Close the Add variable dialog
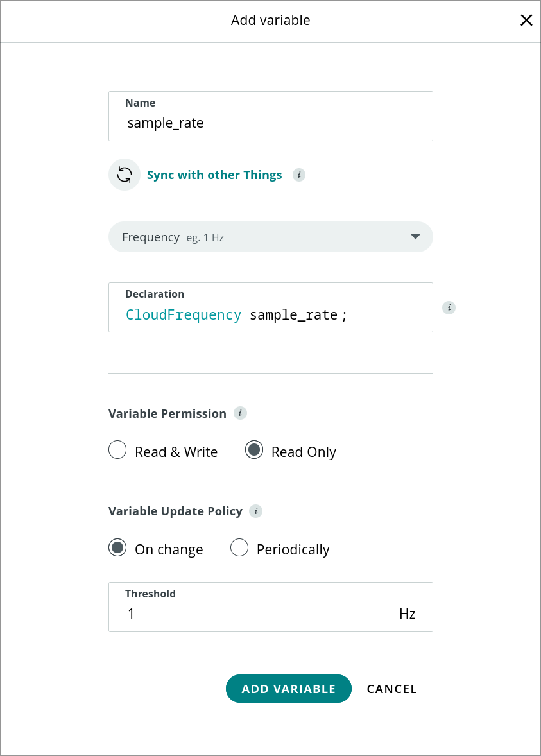Viewport: 541px width, 756px height. [x=526, y=20]
